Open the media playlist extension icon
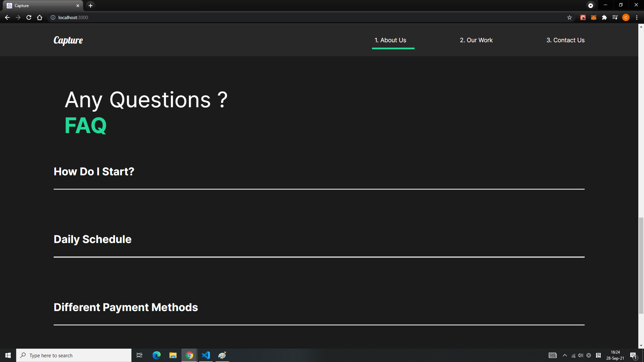644x362 pixels. coord(615,17)
